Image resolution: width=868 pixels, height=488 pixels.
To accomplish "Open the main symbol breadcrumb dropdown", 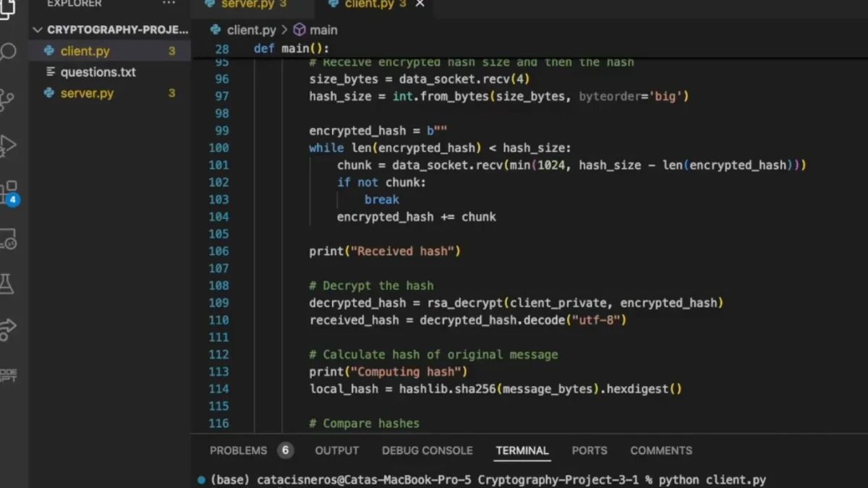I will click(323, 30).
